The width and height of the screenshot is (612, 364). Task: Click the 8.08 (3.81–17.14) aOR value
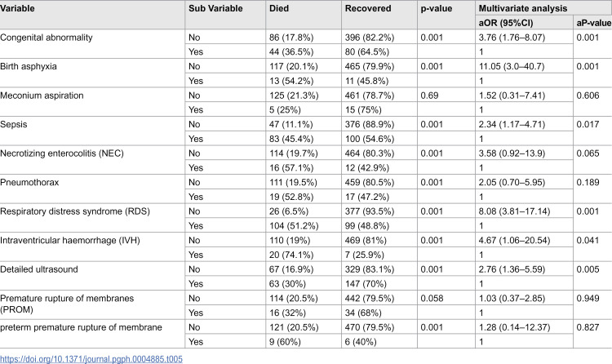click(514, 211)
